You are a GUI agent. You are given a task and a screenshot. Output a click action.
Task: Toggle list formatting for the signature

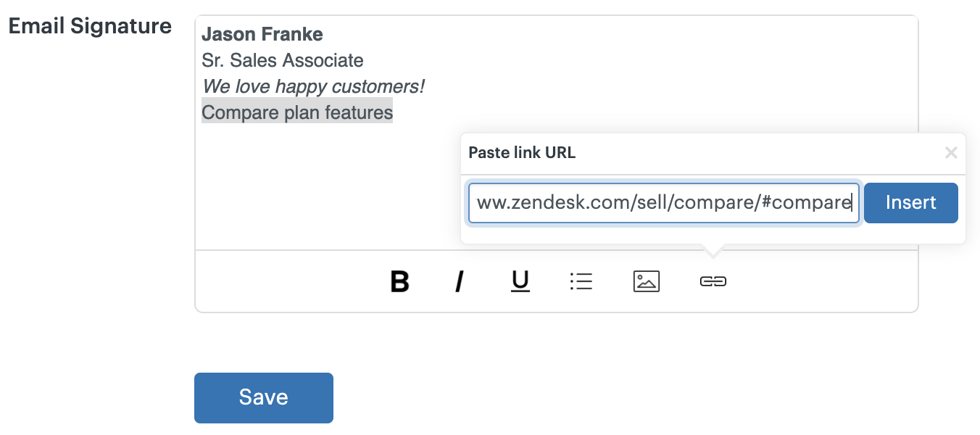pyautogui.click(x=581, y=281)
